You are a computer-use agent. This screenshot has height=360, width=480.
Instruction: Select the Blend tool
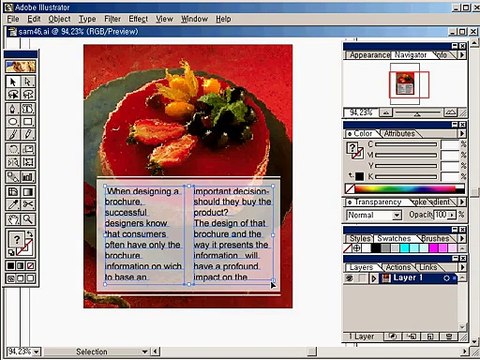[x=13, y=177]
